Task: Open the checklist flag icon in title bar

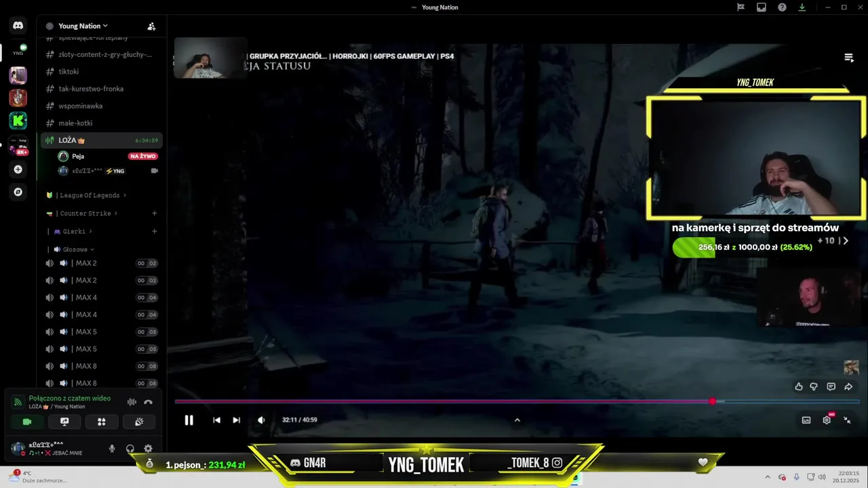Action: pyautogui.click(x=741, y=7)
